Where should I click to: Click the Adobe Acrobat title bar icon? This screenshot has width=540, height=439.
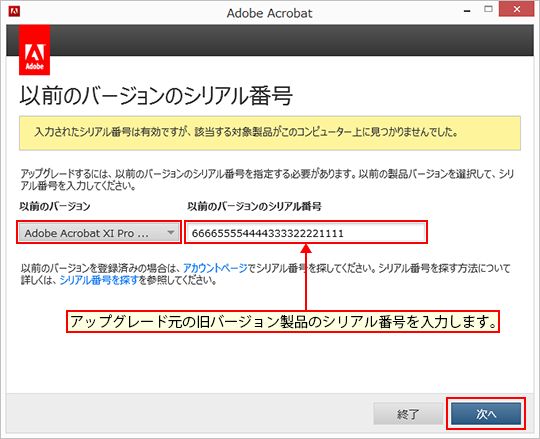(x=14, y=11)
